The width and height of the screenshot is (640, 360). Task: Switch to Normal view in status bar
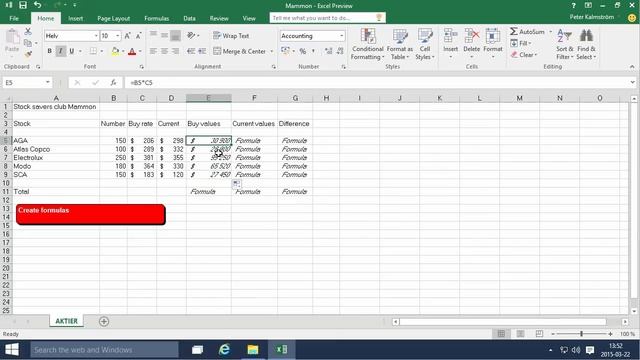pyautogui.click(x=501, y=334)
